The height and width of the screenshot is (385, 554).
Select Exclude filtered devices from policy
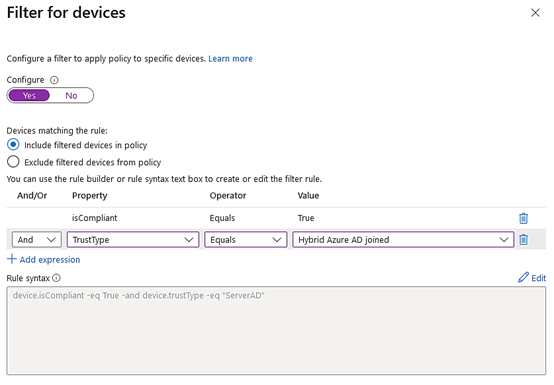tap(13, 162)
